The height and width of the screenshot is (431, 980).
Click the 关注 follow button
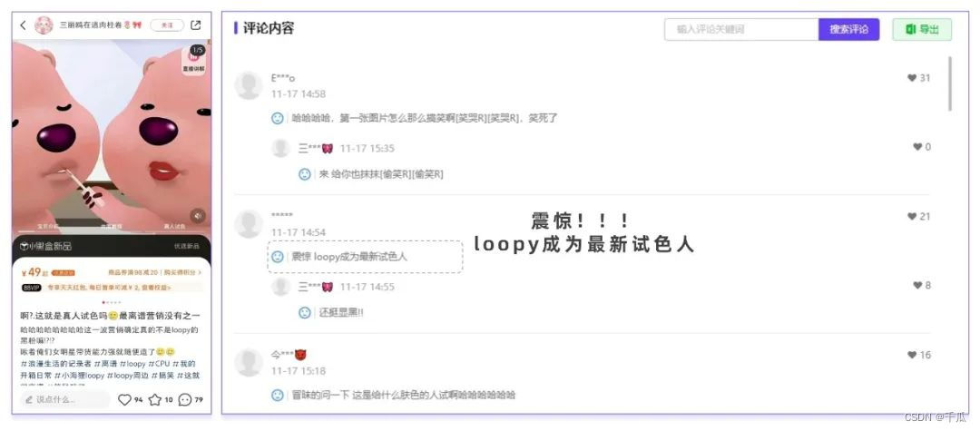167,25
